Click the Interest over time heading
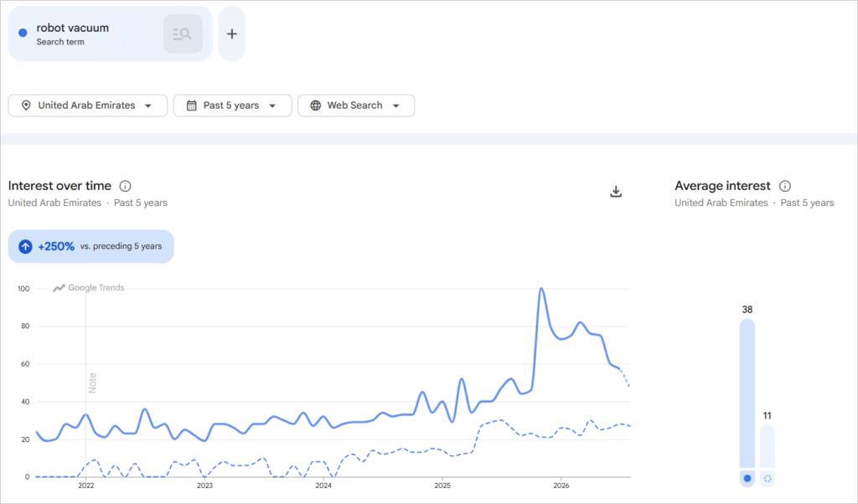This screenshot has height=504, width=858. click(59, 186)
